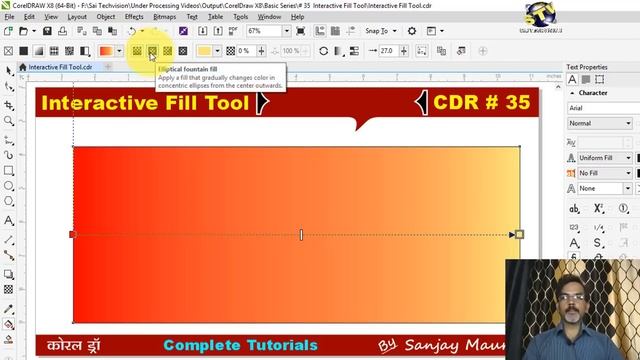Click the New document icon
The height and width of the screenshot is (360, 640).
[x=8, y=31]
